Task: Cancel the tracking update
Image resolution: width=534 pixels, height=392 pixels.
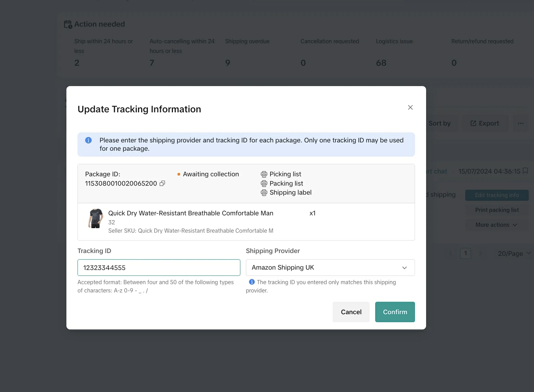Action: (351, 312)
